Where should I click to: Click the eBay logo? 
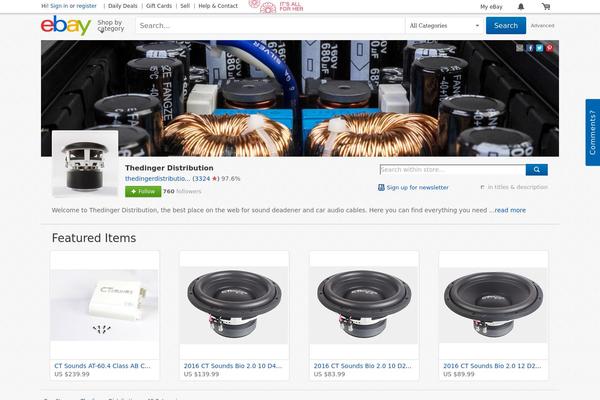66,25
